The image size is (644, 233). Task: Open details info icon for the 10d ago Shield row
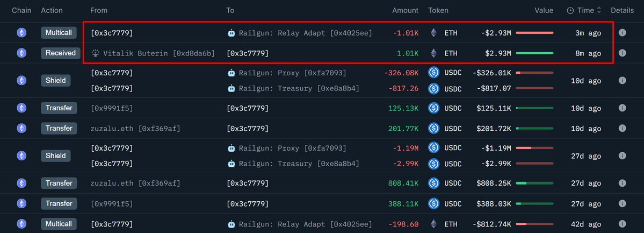[622, 81]
